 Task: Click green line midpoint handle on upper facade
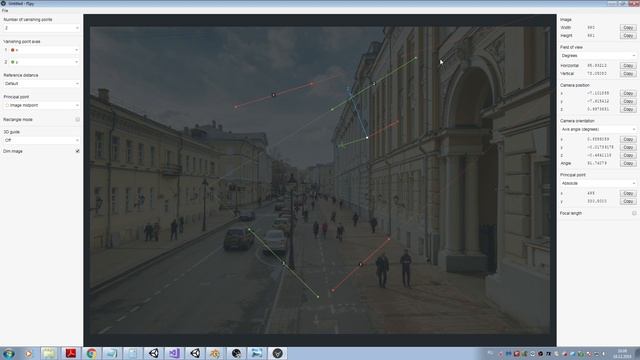pos(374,84)
